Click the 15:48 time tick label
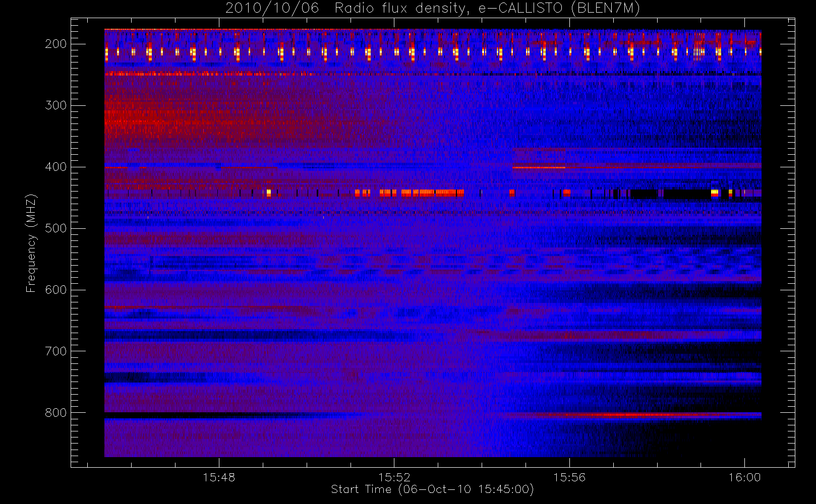 tap(219, 477)
